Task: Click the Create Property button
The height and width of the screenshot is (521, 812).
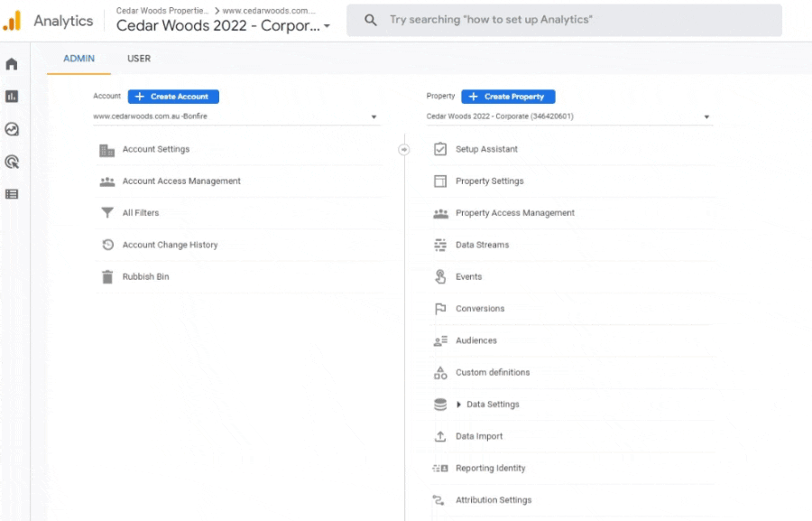Action: pyautogui.click(x=508, y=97)
